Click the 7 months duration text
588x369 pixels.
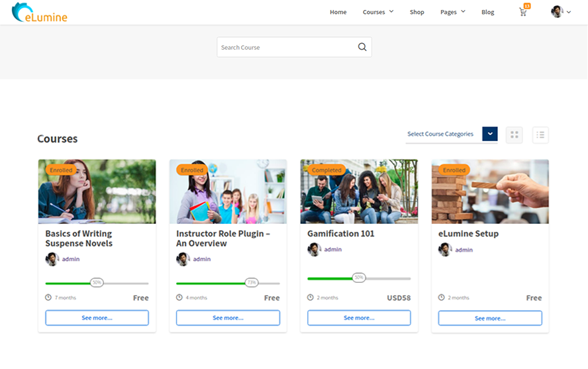66,297
